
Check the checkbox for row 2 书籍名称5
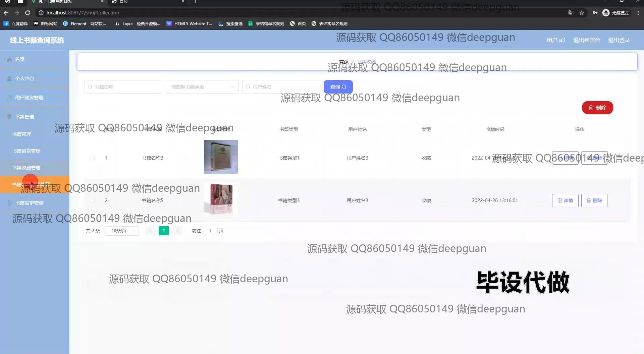(x=92, y=200)
